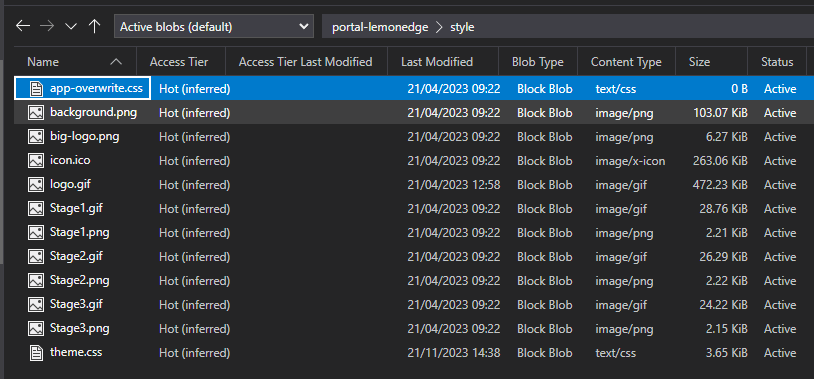Click the background.png image icon
814x379 pixels.
(36, 113)
